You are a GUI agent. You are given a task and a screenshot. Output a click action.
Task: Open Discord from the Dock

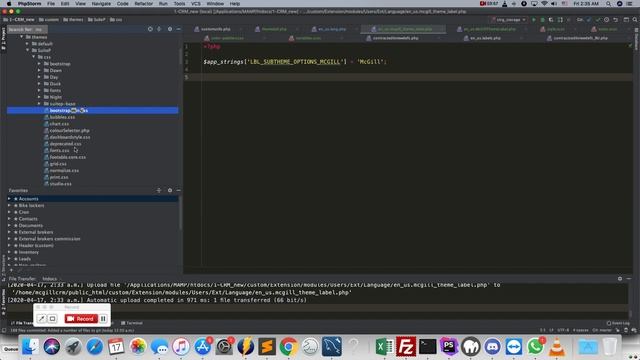(x=492, y=347)
